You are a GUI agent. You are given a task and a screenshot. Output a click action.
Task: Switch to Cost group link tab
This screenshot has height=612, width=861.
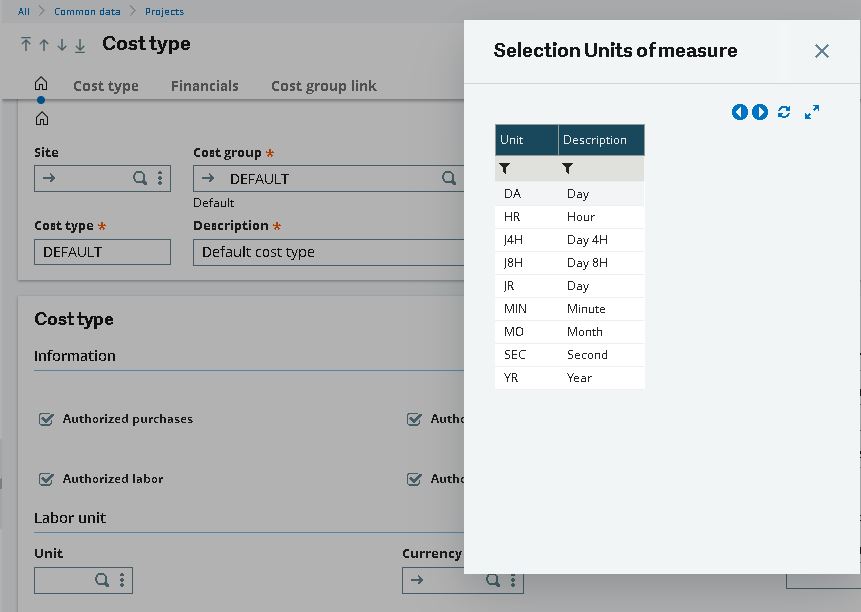pos(324,86)
